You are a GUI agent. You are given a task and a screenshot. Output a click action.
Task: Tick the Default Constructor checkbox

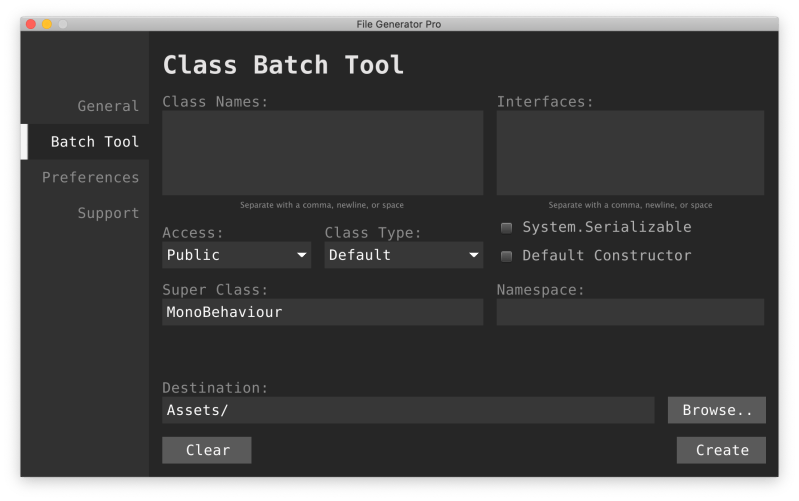click(x=507, y=256)
